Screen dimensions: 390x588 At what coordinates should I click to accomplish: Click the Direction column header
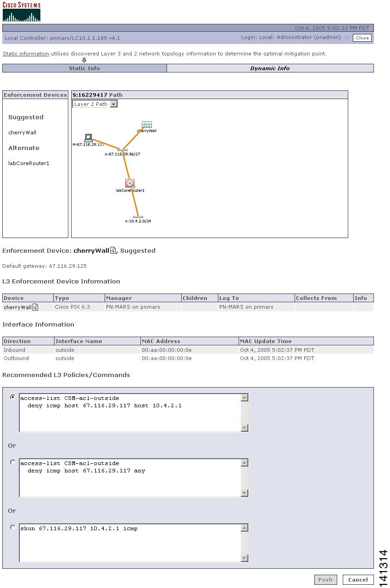(x=28, y=341)
